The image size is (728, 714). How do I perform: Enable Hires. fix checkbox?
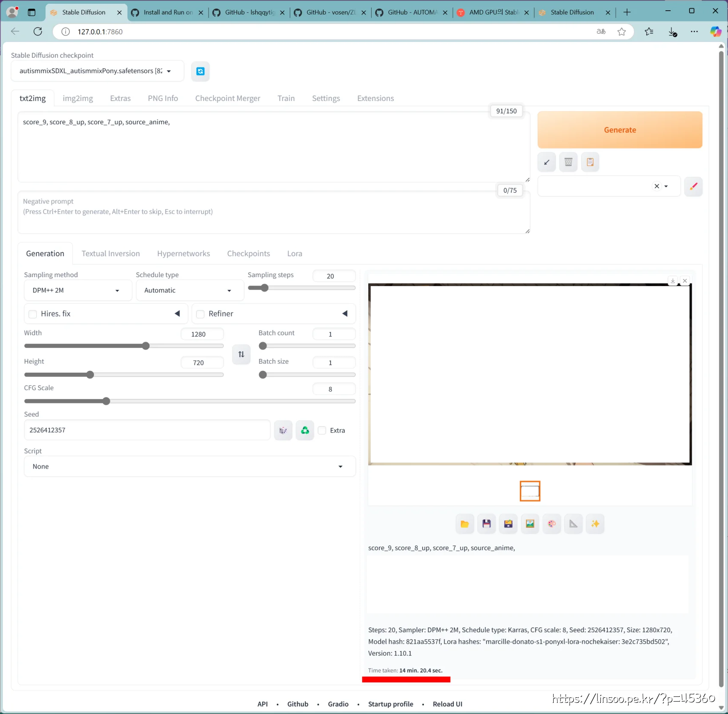point(33,314)
